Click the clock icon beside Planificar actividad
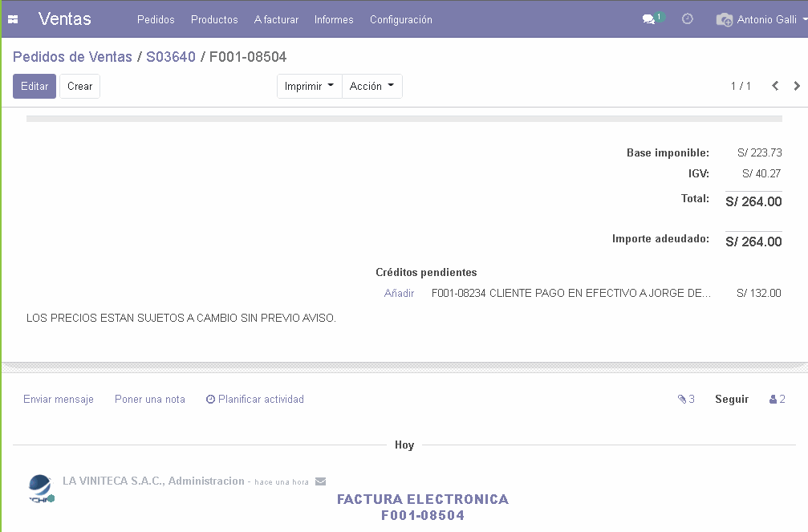Viewport: 808px width, 532px height. tap(209, 399)
